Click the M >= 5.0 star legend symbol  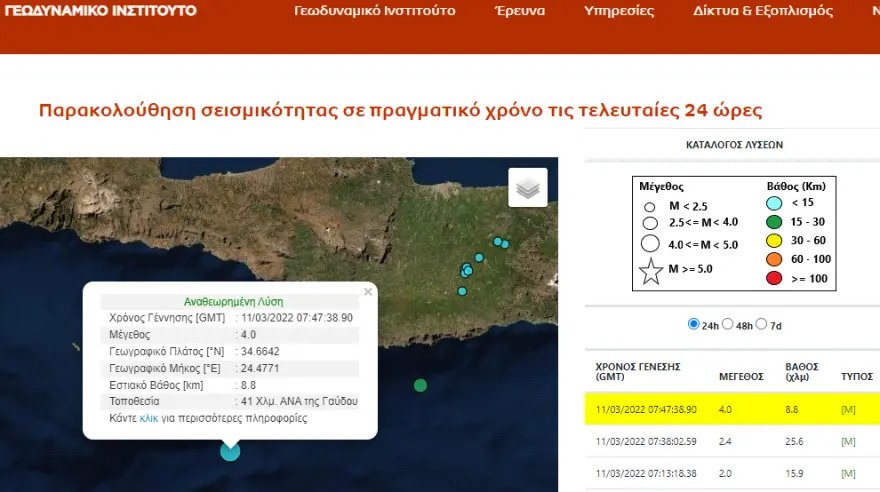tap(650, 270)
